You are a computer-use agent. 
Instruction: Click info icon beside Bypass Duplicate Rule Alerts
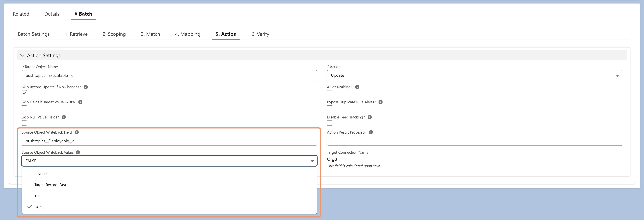pos(381,102)
